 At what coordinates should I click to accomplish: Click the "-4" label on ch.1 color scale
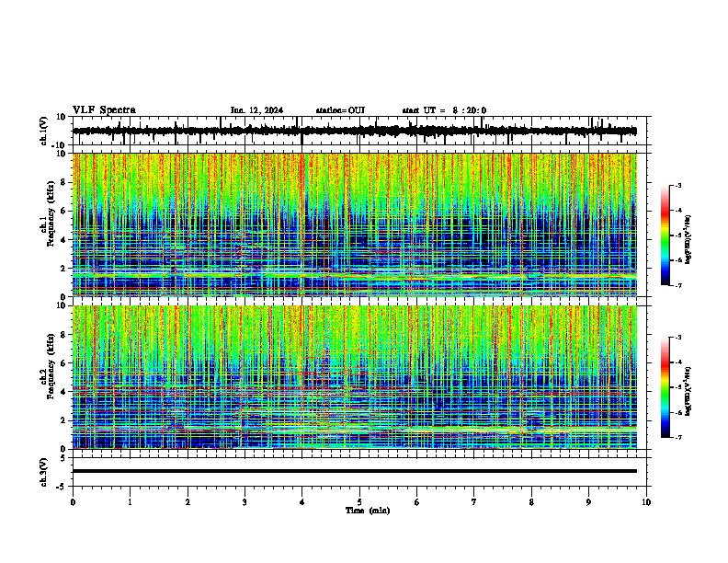click(x=678, y=211)
